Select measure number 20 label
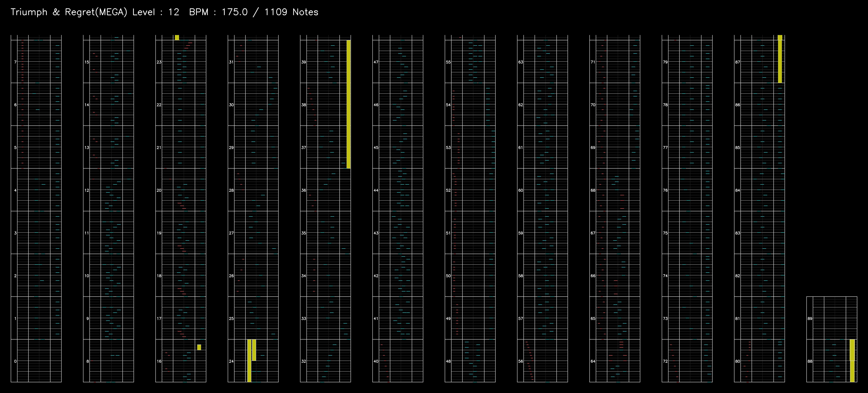The width and height of the screenshot is (868, 393). click(159, 190)
